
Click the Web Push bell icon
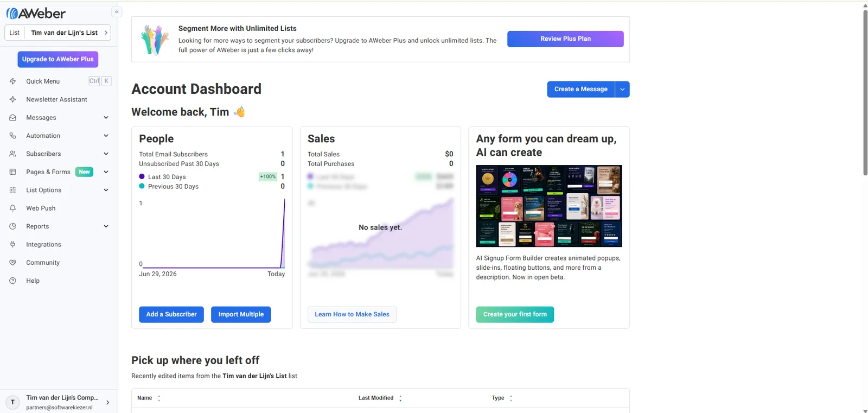(x=12, y=208)
